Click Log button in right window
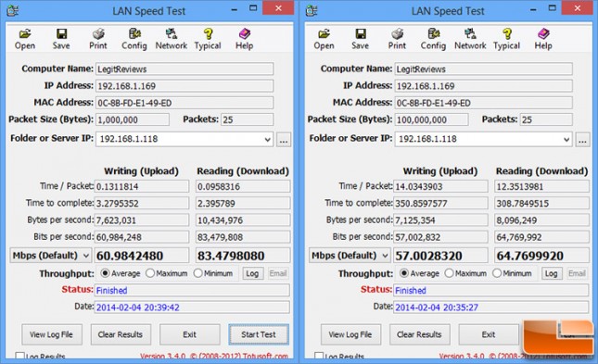The image size is (598, 364). pos(552,273)
